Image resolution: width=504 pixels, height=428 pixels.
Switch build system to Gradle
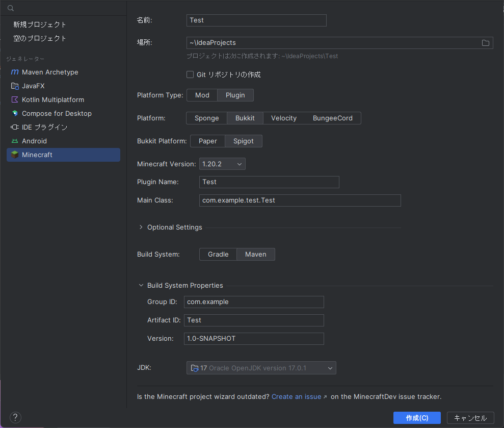point(218,254)
